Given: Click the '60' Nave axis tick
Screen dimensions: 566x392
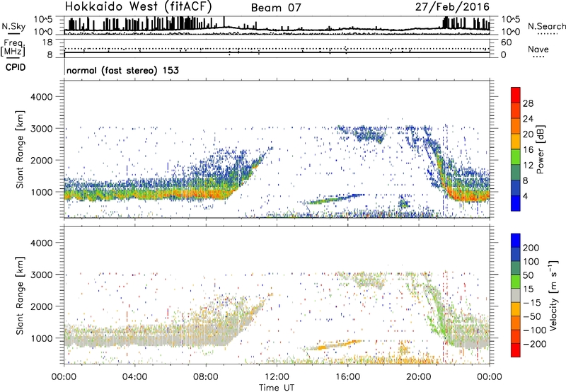Looking at the screenshot, I should tap(506, 42).
